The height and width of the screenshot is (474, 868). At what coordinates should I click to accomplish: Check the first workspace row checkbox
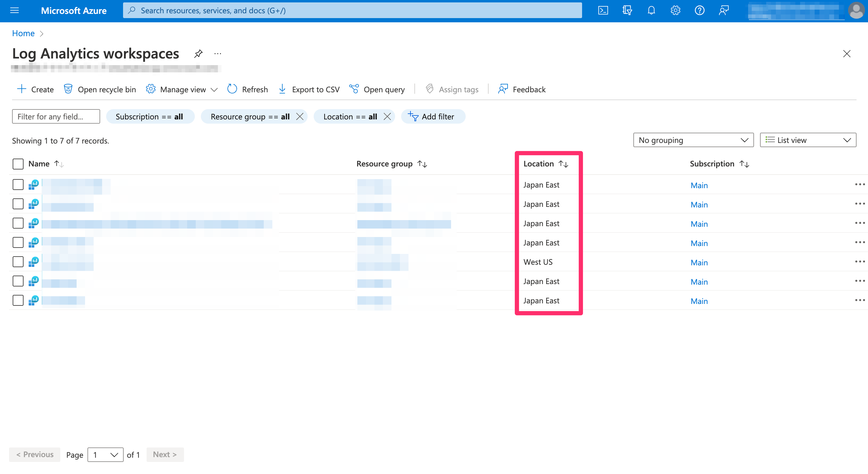pos(18,185)
